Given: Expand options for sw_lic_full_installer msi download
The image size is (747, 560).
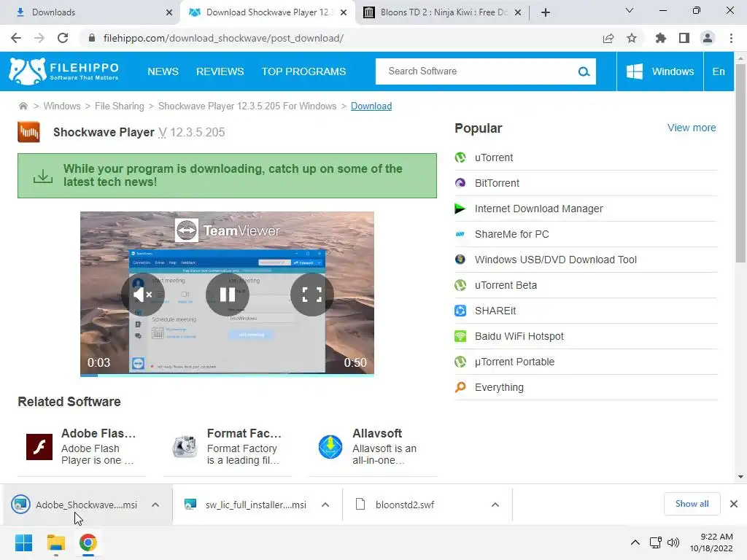Looking at the screenshot, I should 325,505.
